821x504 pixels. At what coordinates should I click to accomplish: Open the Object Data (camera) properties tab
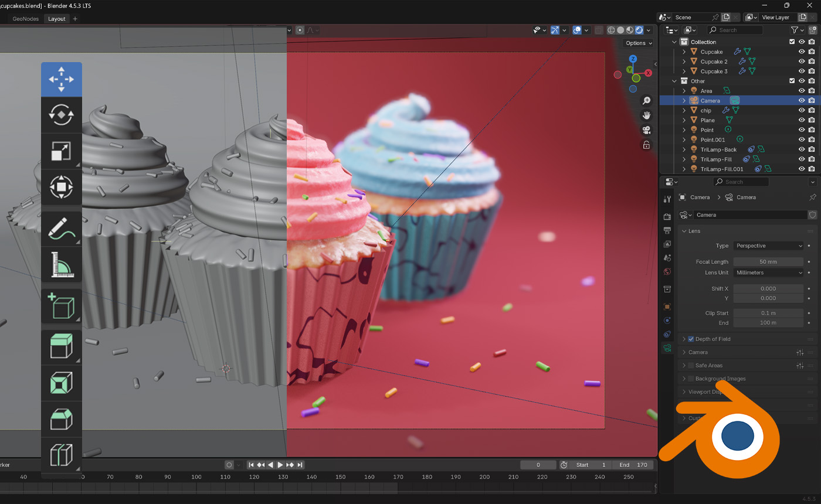(667, 348)
